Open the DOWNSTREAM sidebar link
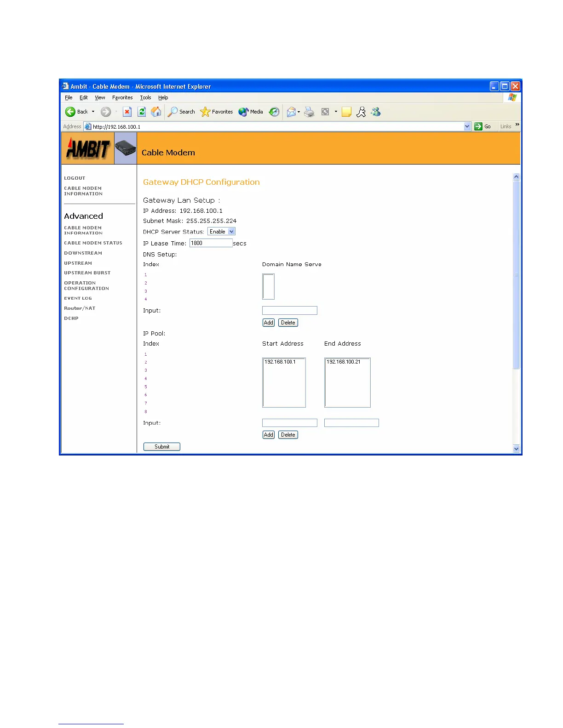Screen dimensions: 563x728 tap(83, 253)
